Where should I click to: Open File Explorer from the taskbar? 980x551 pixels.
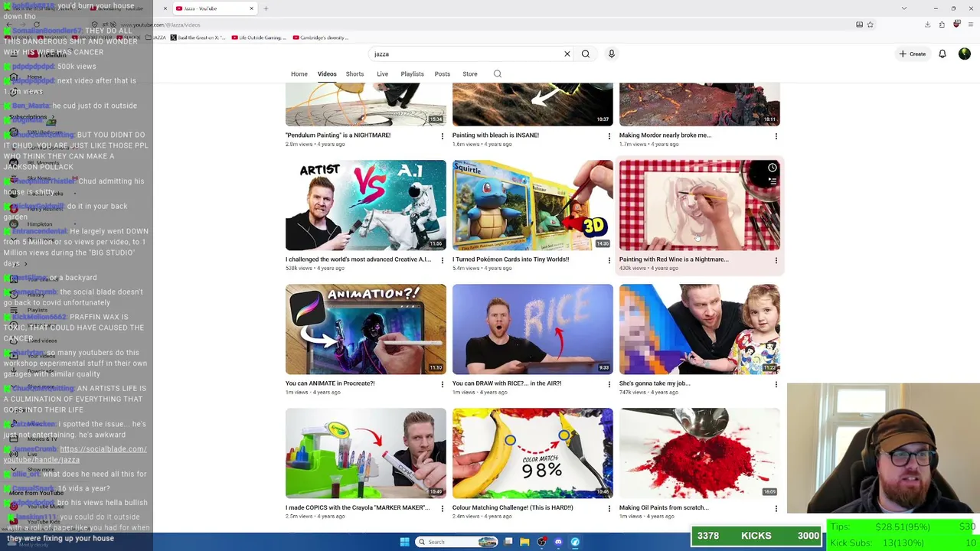click(x=524, y=542)
